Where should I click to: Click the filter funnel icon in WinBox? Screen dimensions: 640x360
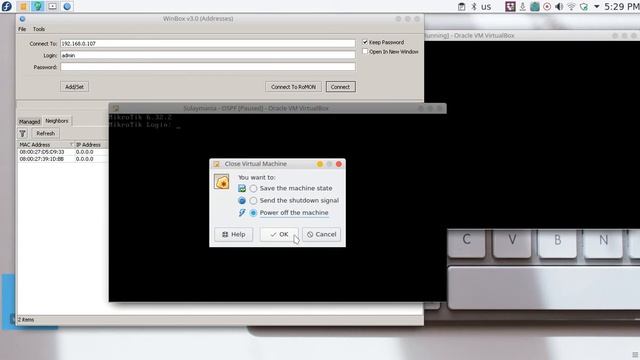[23, 133]
